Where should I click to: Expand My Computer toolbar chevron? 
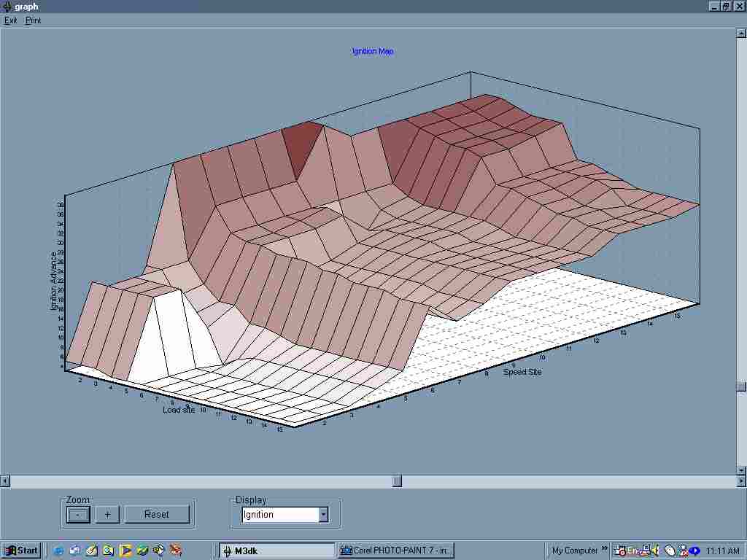coord(605,549)
